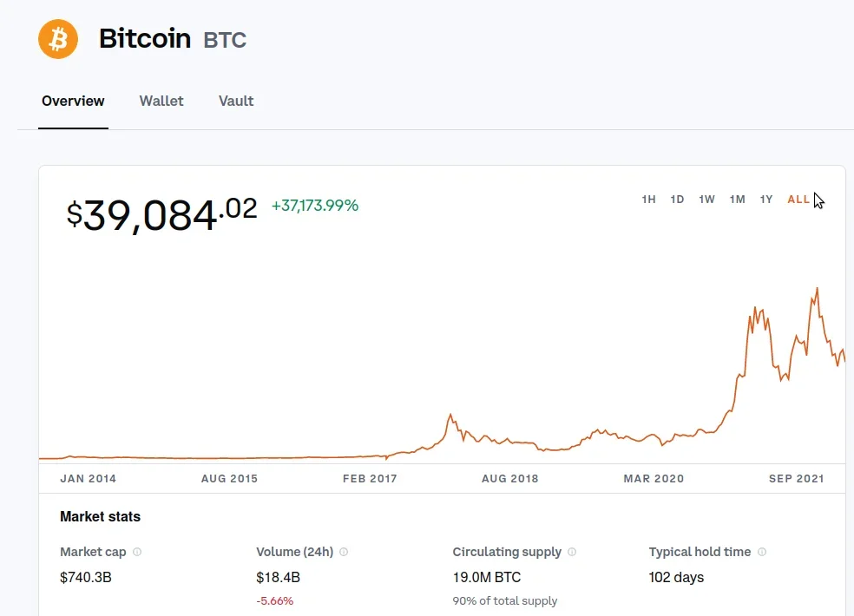Click the +37,173.99% change label

coord(315,206)
